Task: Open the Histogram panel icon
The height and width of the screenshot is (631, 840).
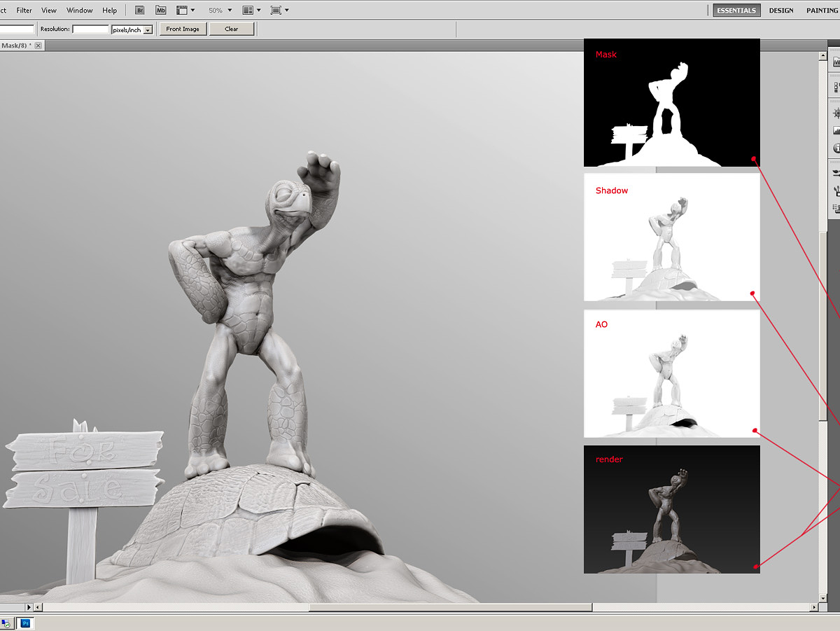Action: click(836, 130)
